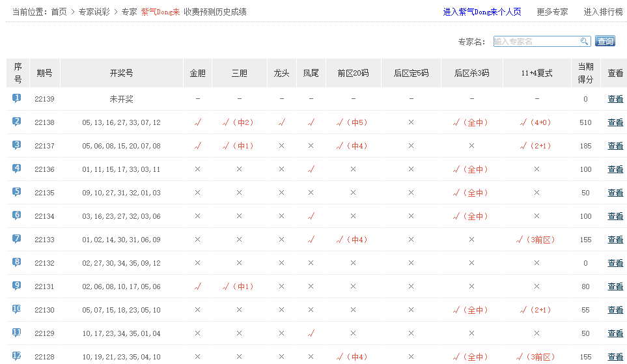This screenshot has width=627, height=364.
Task: Open 查看 link for issue 22138
Action: [x=615, y=122]
